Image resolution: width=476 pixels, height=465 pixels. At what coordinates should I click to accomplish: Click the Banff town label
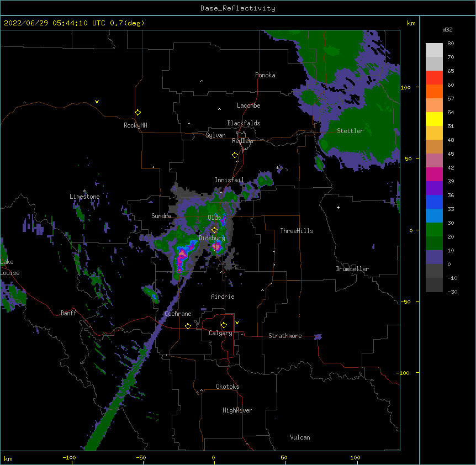[68, 313]
